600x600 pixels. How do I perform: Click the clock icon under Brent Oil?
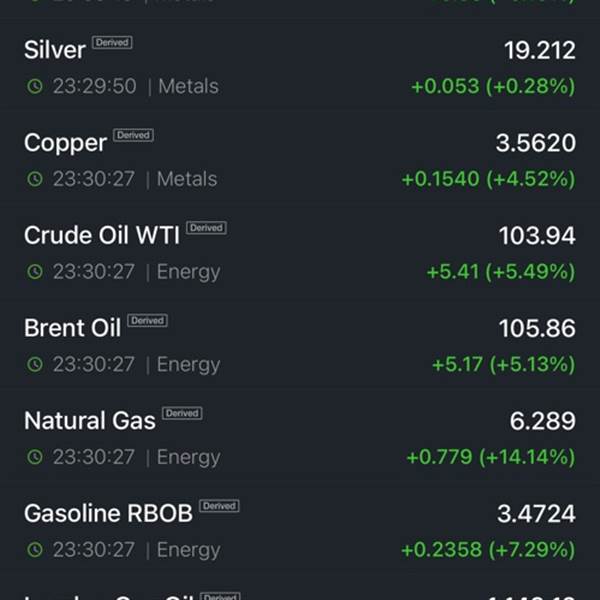pyautogui.click(x=35, y=364)
